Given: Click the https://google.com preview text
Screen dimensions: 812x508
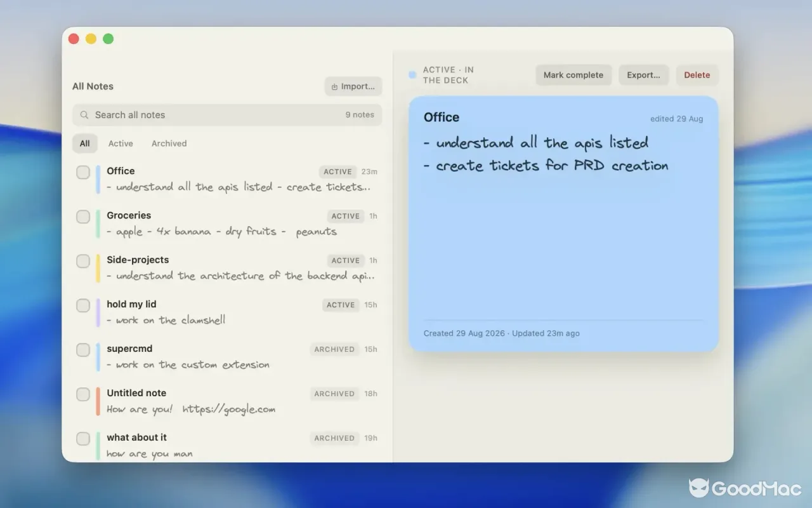Looking at the screenshot, I should (229, 410).
